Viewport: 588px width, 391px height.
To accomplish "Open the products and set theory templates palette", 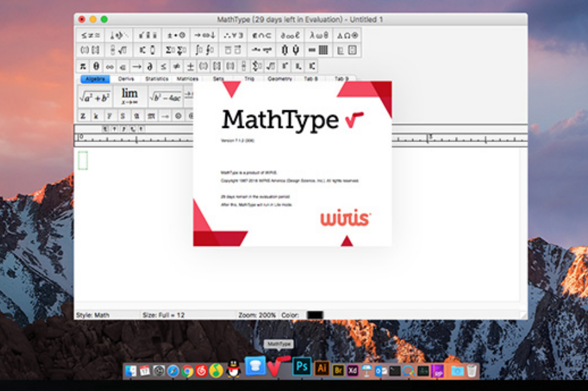I will pos(290,50).
